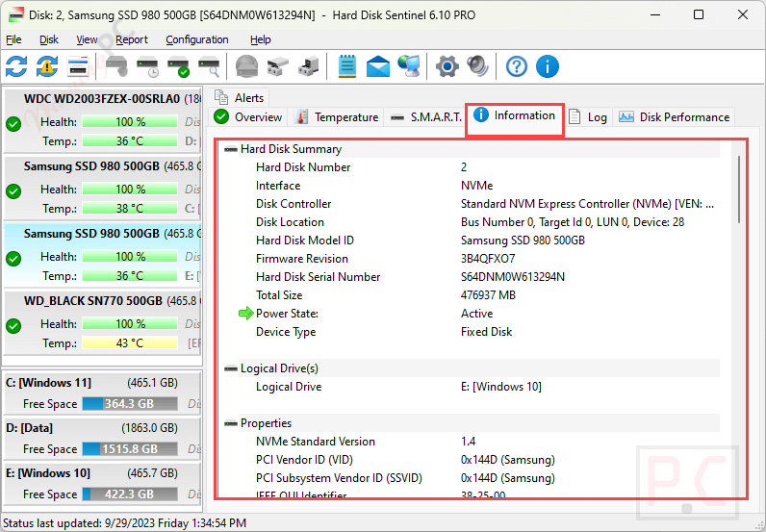Screen dimensions: 766x532
Task: Select WDC WD2003FZEX-00SRLA0 disk in list
Action: pyautogui.click(x=102, y=119)
